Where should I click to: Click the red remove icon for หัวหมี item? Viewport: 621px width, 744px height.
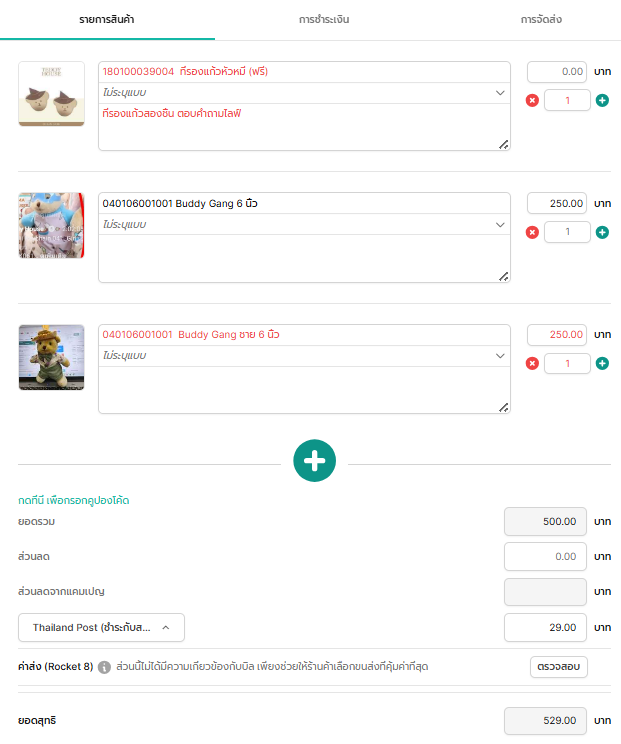point(532,100)
